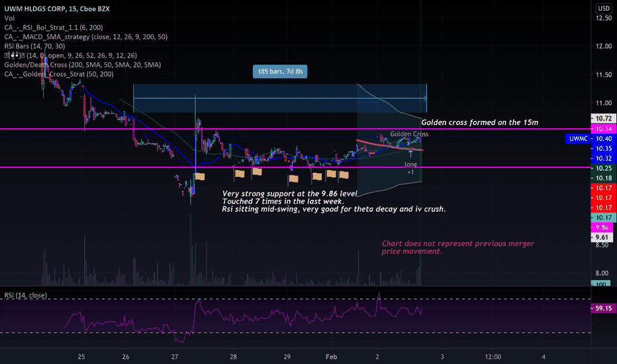
Task: Click date 26 on the time axis
Action: pyautogui.click(x=126, y=357)
